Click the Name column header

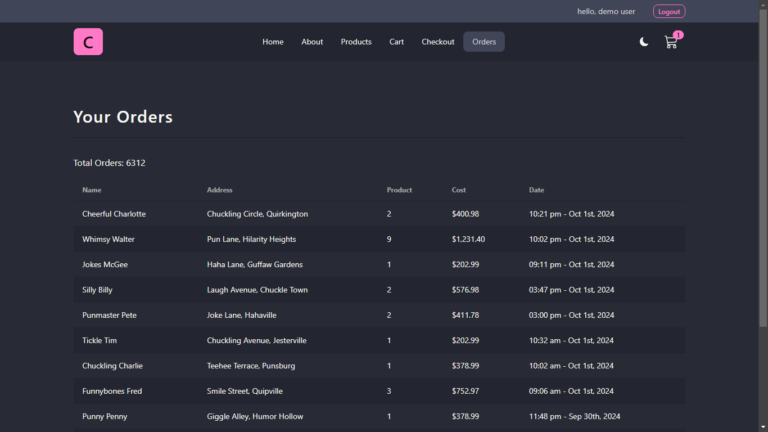(92, 190)
